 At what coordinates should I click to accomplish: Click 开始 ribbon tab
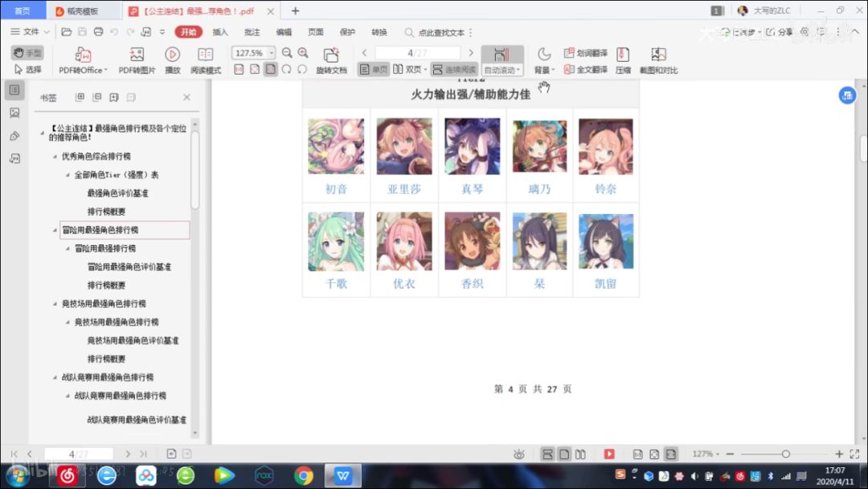[188, 32]
